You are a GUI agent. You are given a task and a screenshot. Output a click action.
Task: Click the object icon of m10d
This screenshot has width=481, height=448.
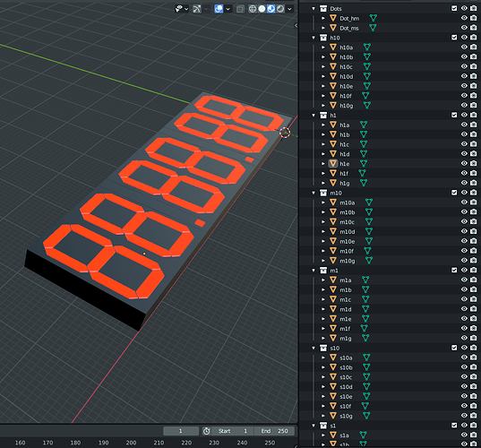(x=333, y=231)
